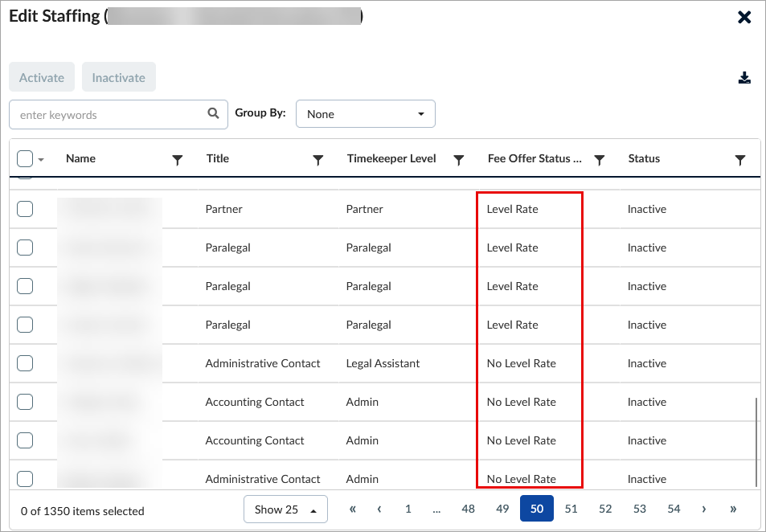This screenshot has width=766, height=532.
Task: Click Level Rate in the Partner row
Action: [512, 209]
